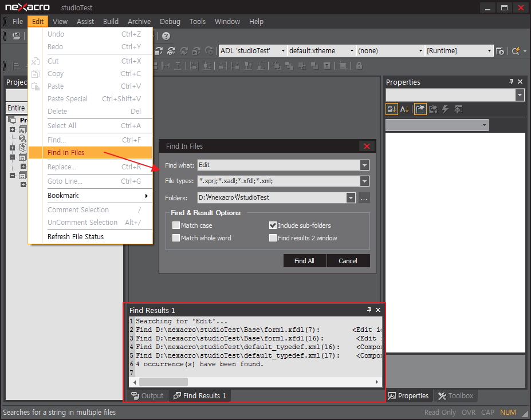The width and height of the screenshot is (531, 420).
Task: Click the browse folders ellipsis button
Action: point(364,197)
